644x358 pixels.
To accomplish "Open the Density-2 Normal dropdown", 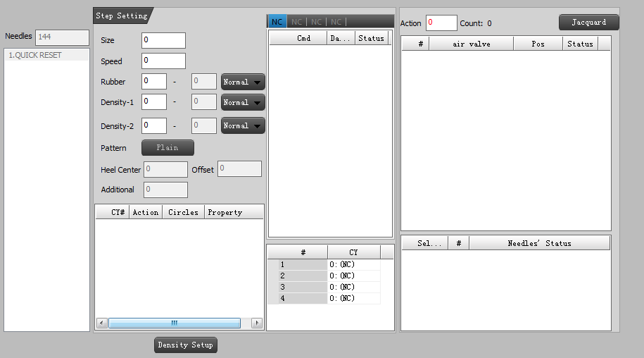I will (243, 125).
